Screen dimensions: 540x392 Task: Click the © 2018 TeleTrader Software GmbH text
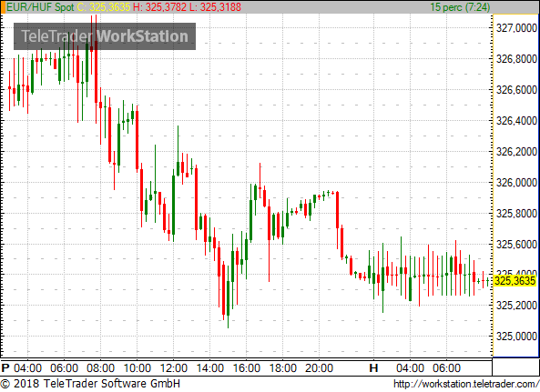90,384
